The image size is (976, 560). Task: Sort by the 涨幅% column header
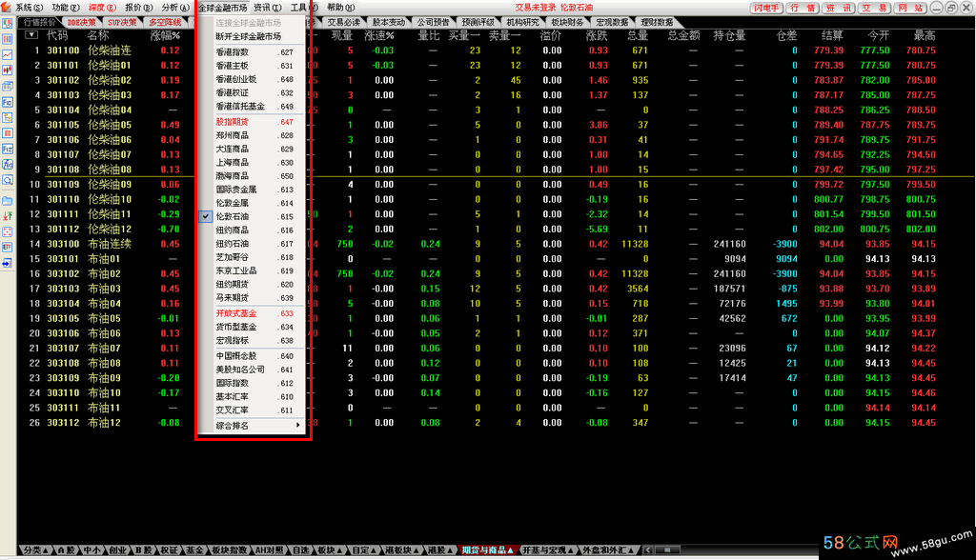tap(165, 35)
